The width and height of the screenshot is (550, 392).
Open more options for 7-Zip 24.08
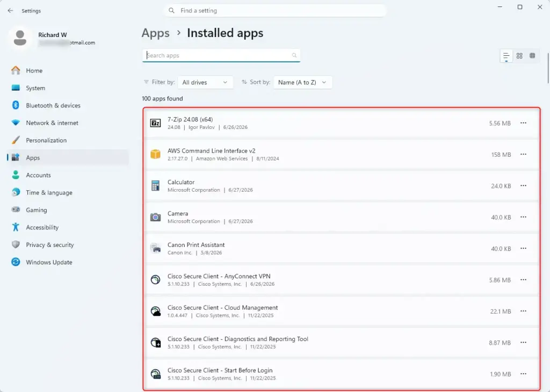[523, 123]
